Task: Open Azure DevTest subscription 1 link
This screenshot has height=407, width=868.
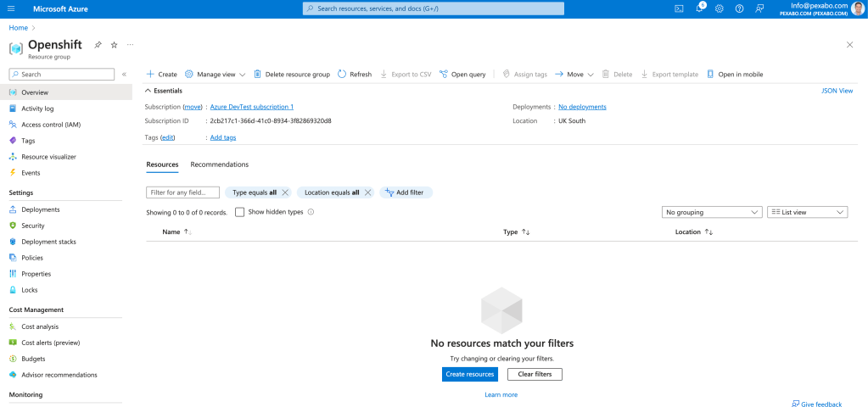Action: 252,107
